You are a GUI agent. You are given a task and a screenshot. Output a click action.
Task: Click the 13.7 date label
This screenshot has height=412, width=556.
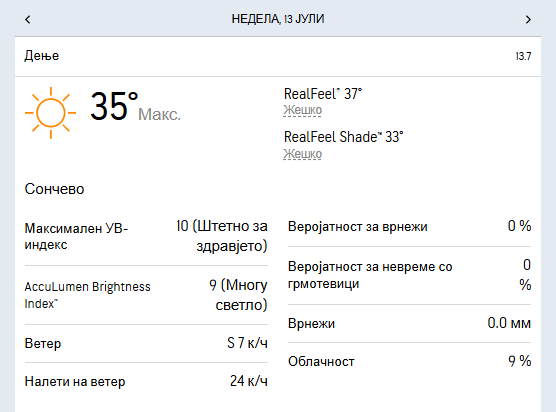tap(523, 56)
